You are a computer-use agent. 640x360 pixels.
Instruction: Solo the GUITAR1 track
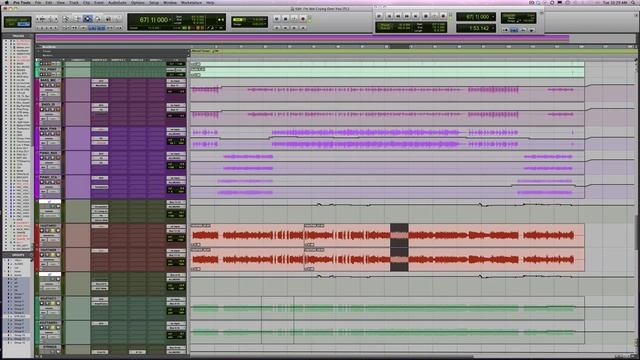(x=52, y=231)
